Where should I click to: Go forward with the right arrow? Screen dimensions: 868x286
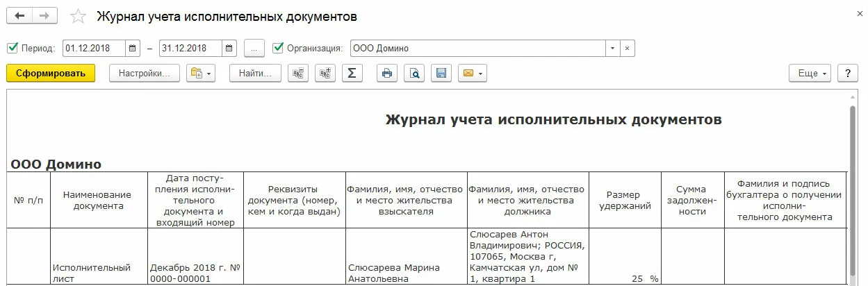pos(45,16)
